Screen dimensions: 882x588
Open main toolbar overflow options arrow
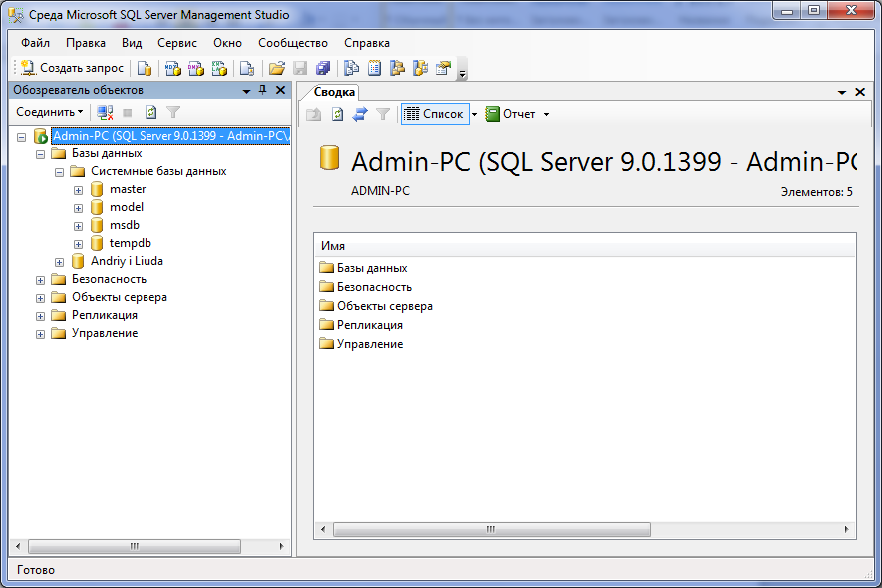coord(463,69)
